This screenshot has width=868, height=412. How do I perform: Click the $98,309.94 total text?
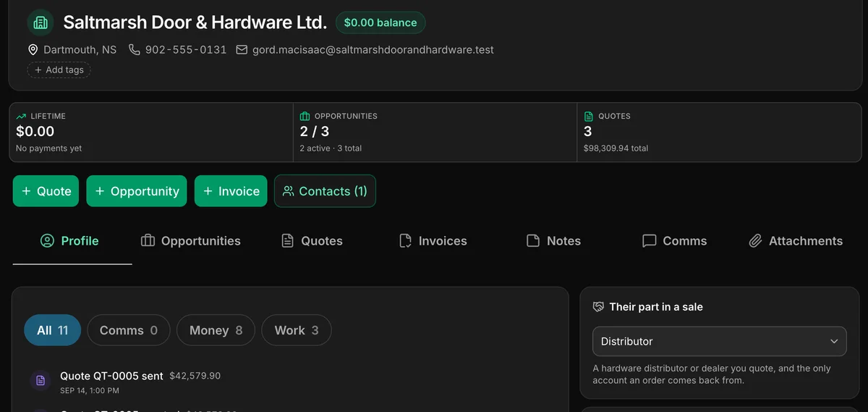(x=616, y=148)
